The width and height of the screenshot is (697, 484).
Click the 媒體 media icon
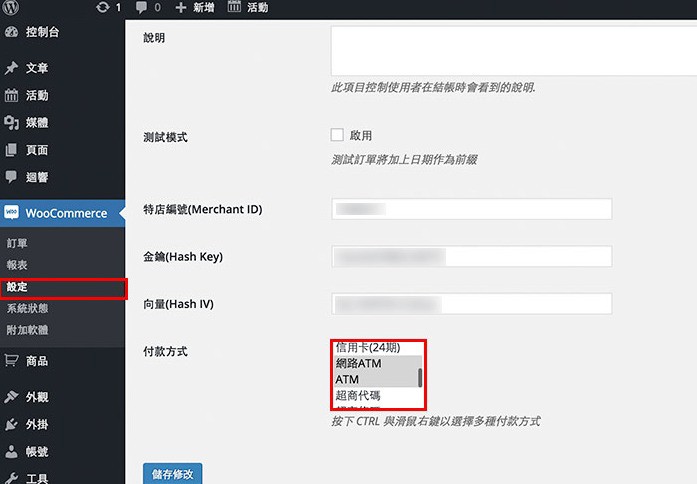(11, 123)
